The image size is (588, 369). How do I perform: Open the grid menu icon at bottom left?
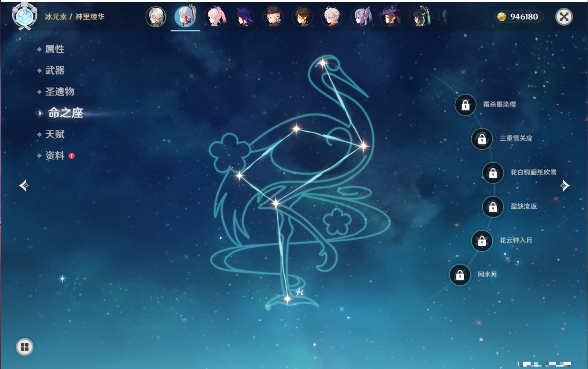coord(24,347)
